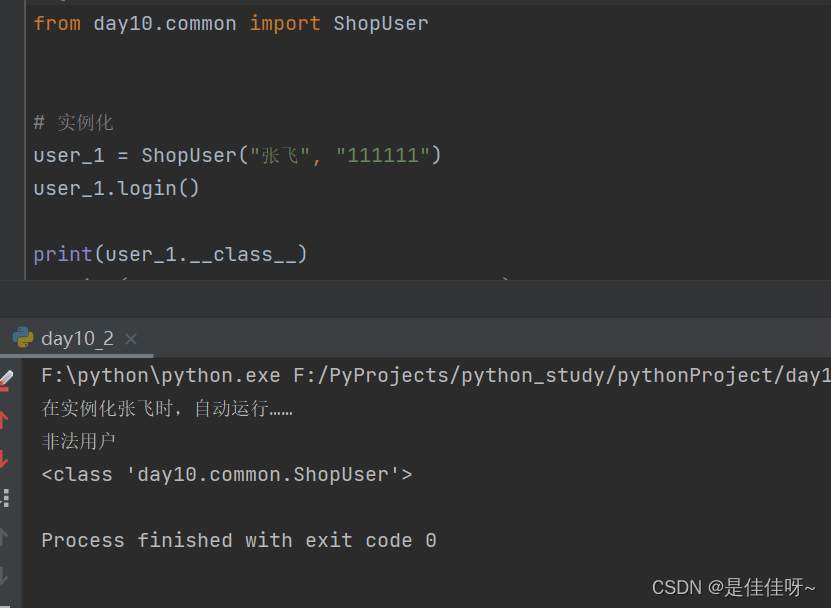Click the 'ShopUser(' constructor call
The height and width of the screenshot is (608, 831).
[x=195, y=155]
